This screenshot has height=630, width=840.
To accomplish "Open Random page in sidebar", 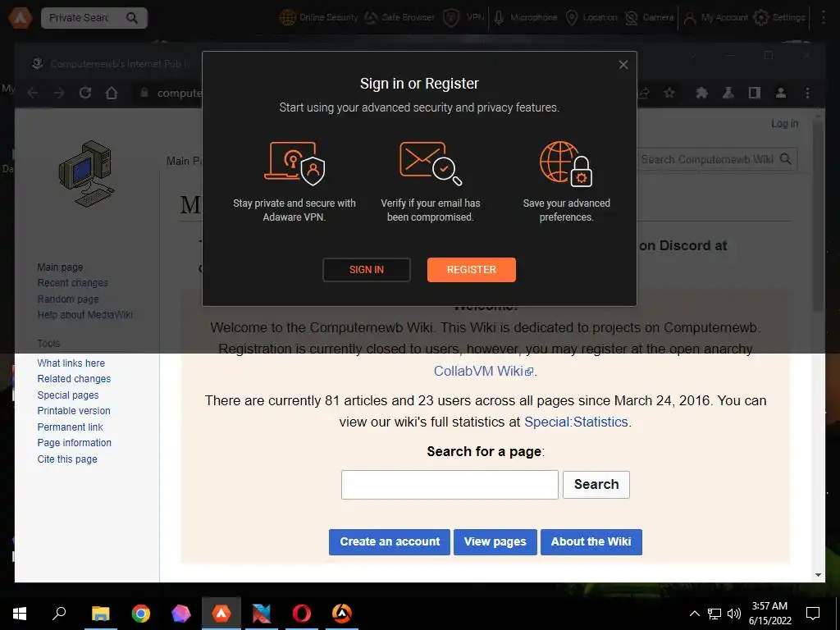I will click(x=68, y=299).
